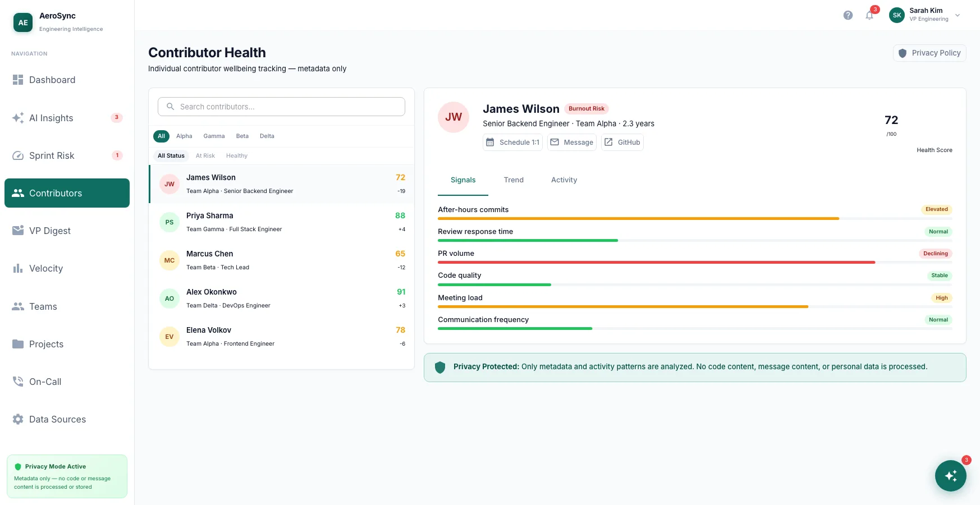Click the Data Sources gear icon

[18, 419]
